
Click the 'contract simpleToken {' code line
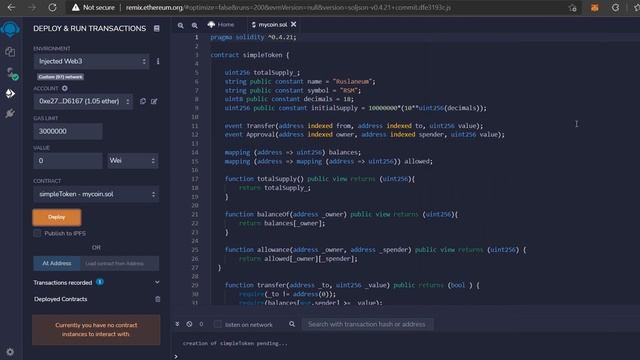click(249, 55)
